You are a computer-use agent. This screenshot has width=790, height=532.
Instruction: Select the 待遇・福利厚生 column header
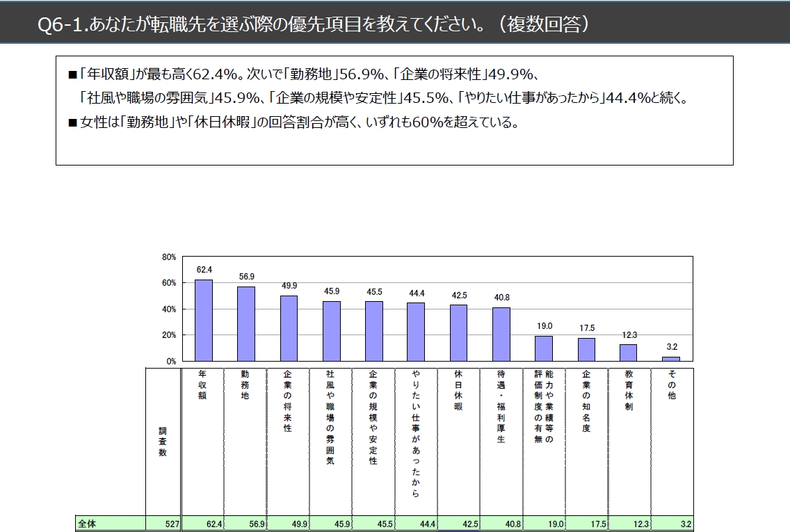click(x=501, y=442)
